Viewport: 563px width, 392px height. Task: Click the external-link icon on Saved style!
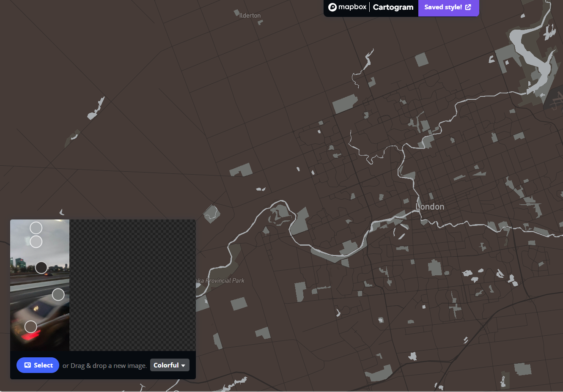468,7
